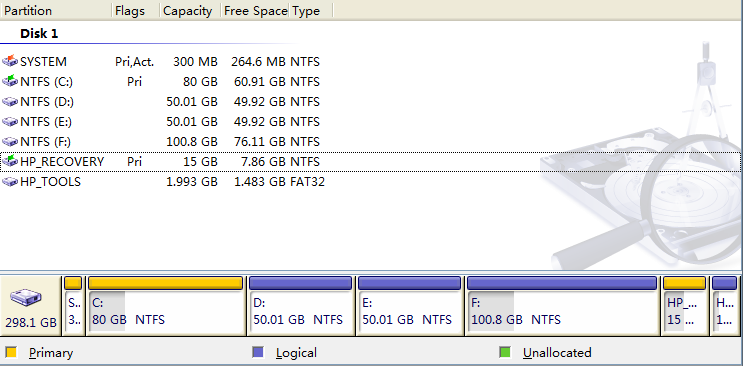744x366 pixels.
Task: Click the SYSTEM partition drive icon
Action: click(10, 61)
